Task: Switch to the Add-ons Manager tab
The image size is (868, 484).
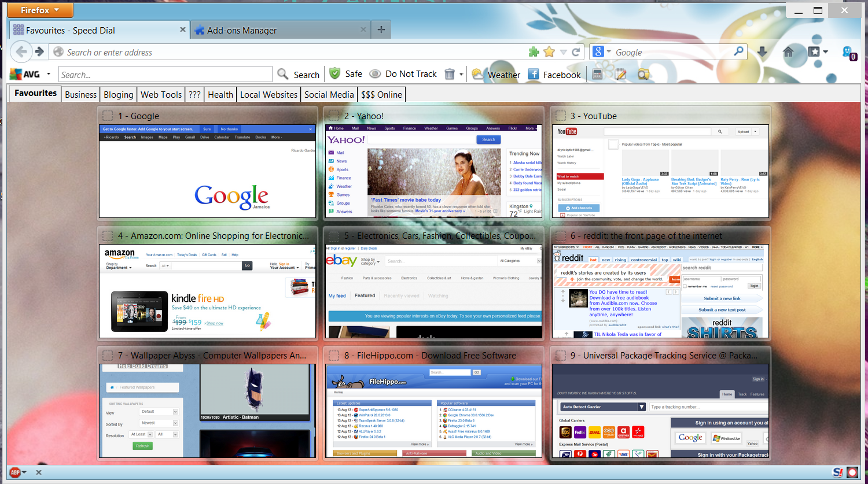Action: coord(281,30)
